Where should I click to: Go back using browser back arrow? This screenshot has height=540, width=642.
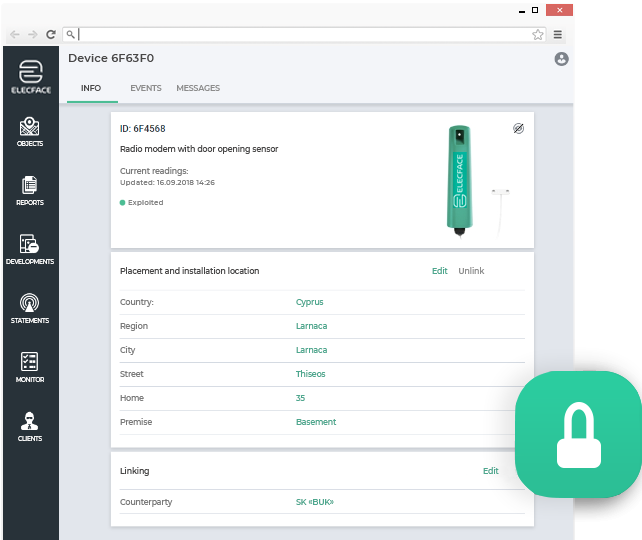[15, 34]
